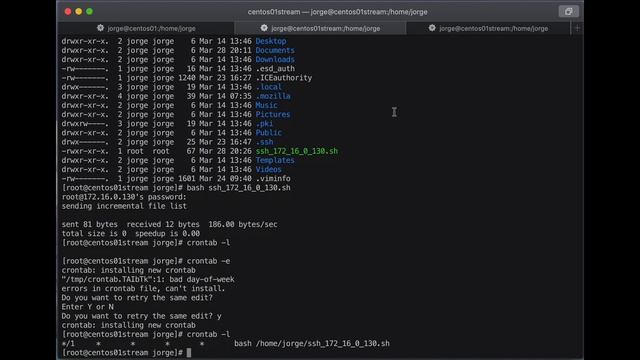
Task: Click the 'bad day-of-week' error line
Action: pos(148,279)
